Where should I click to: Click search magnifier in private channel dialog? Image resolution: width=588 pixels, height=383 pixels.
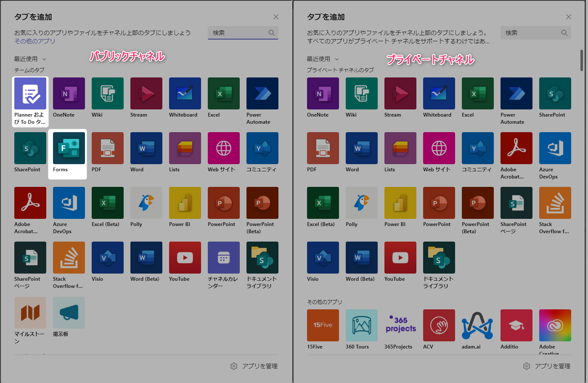click(564, 33)
